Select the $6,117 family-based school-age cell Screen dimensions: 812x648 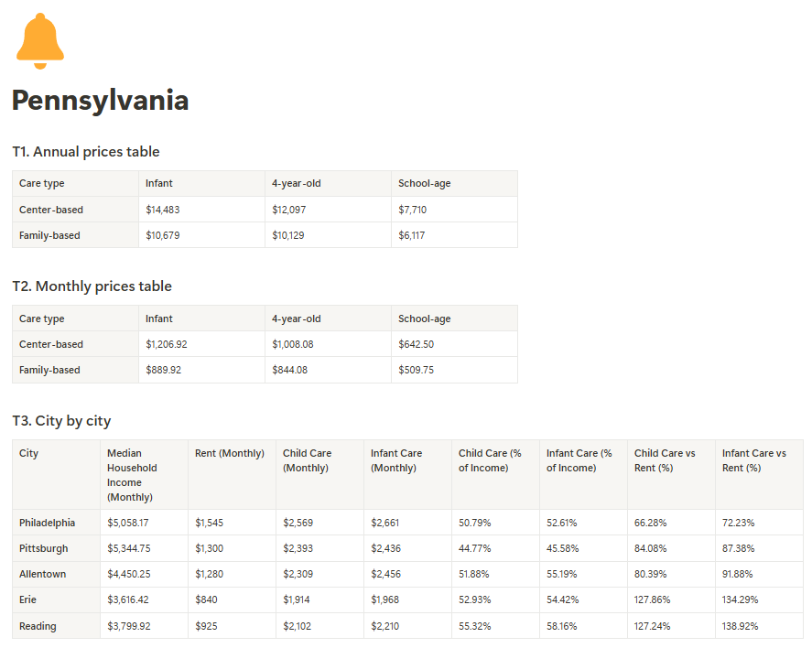[x=412, y=235]
